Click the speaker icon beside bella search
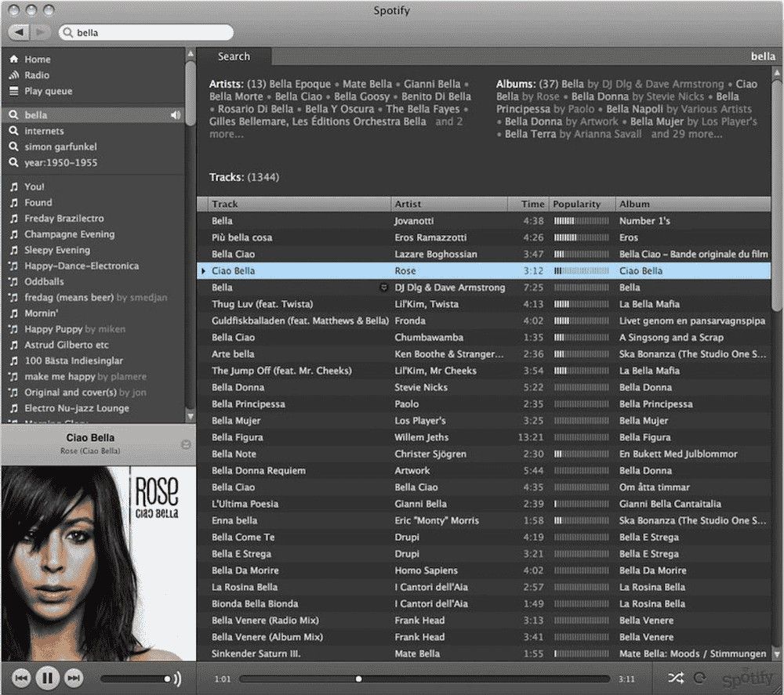 176,115
